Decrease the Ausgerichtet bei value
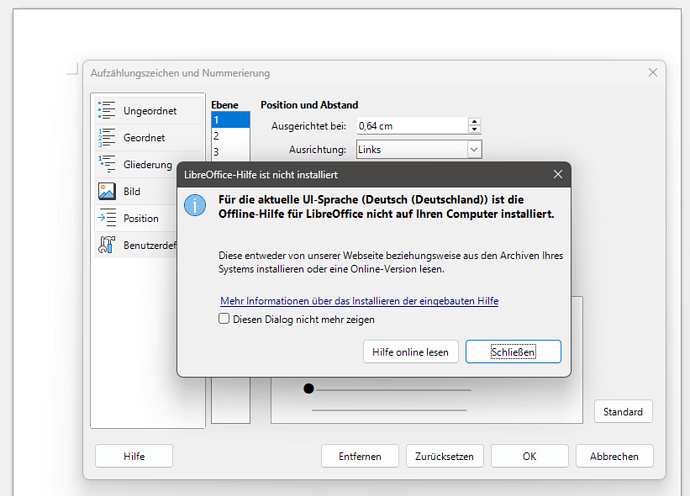The image size is (690, 496). 474,130
